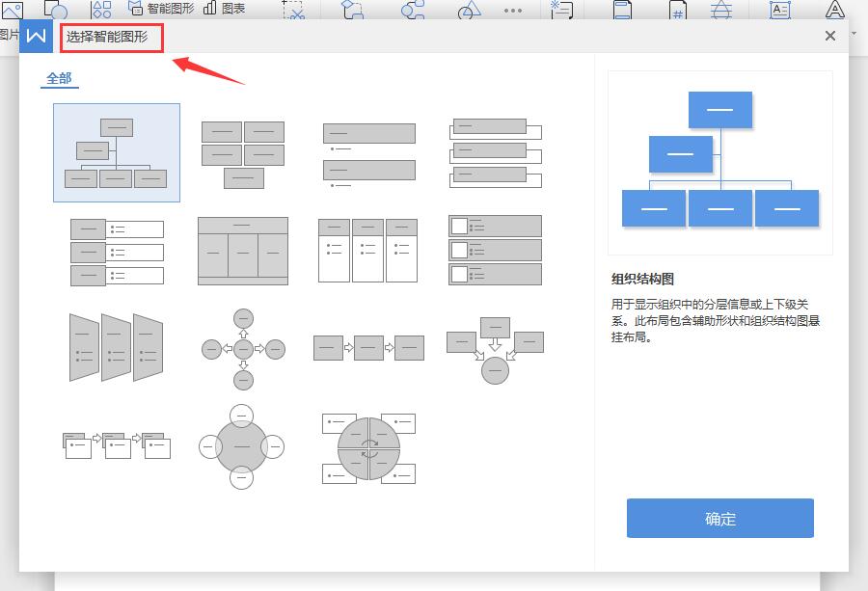Close the 选择智能图形 dialog

pos(829,36)
